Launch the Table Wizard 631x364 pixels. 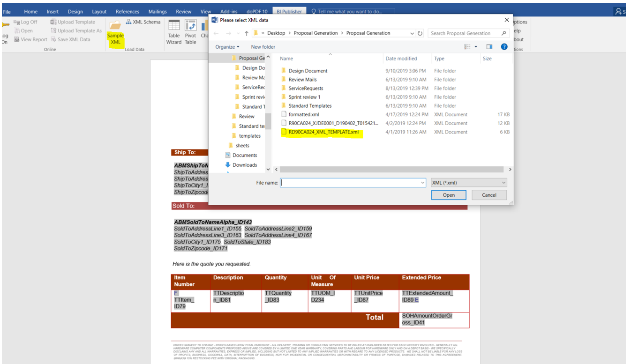174,32
